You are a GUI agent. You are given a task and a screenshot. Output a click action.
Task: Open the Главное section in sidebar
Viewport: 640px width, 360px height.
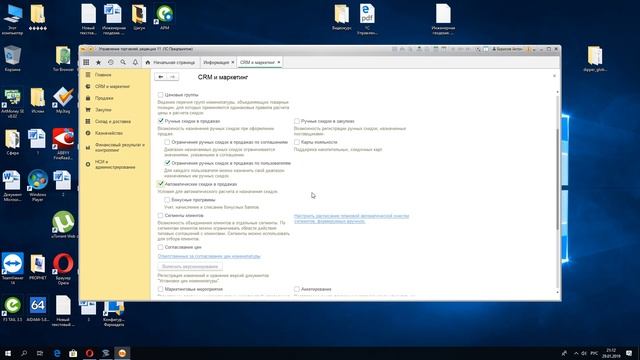tap(103, 75)
